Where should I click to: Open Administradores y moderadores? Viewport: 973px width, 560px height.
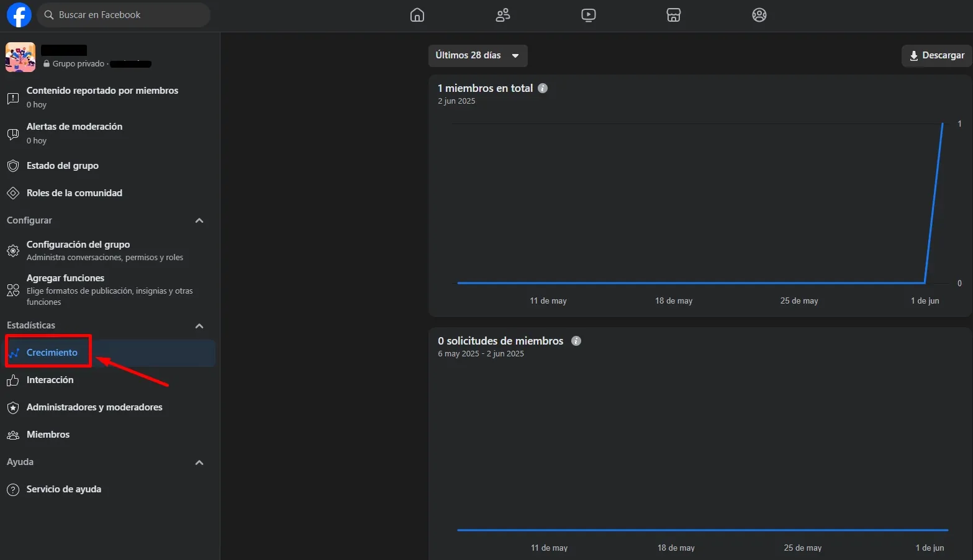click(x=94, y=407)
